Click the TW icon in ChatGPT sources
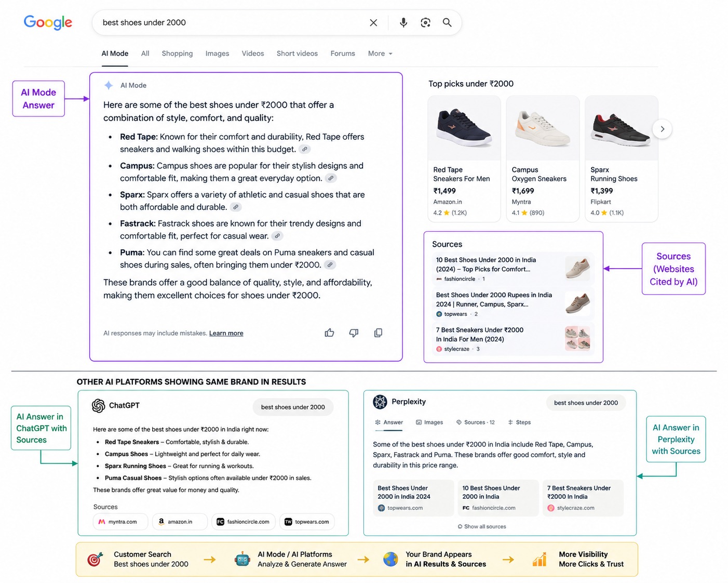Viewport: 728px width, 583px height. (288, 522)
